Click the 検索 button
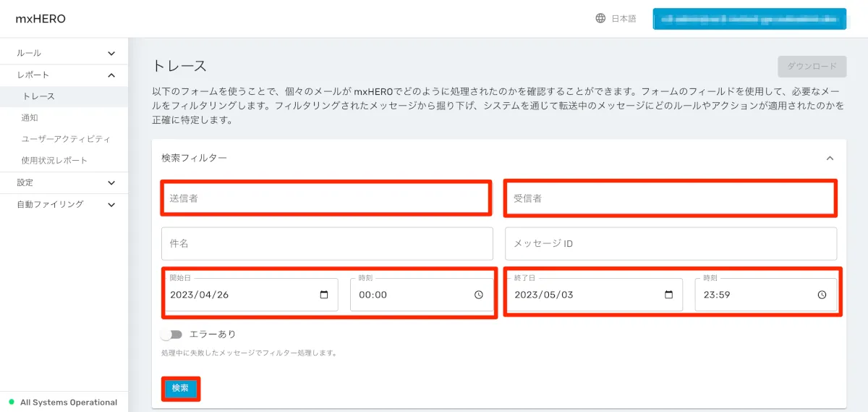 click(180, 388)
